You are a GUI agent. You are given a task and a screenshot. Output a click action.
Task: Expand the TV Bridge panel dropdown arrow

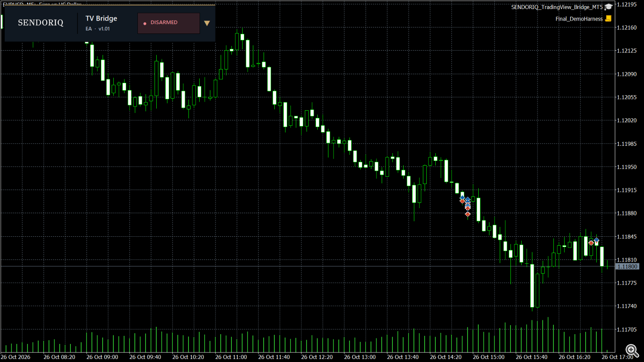pyautogui.click(x=207, y=23)
